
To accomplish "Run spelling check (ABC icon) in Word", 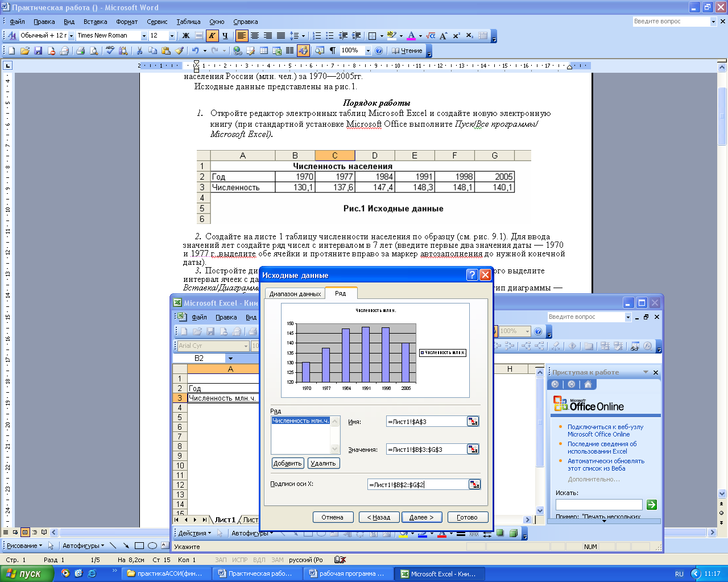I will [x=110, y=51].
